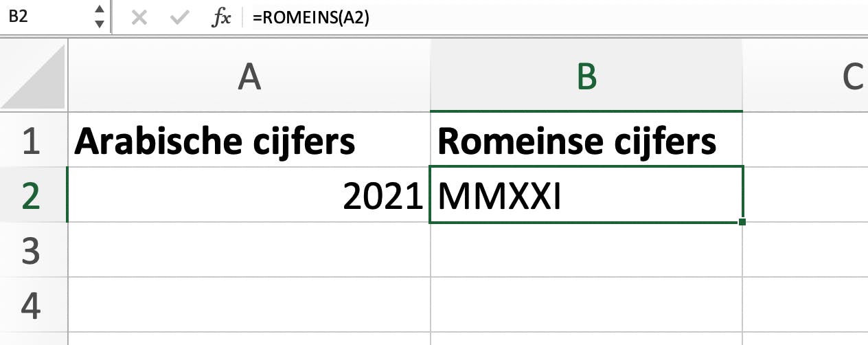
Task: Click the Select All corner triangle
Action: pyautogui.click(x=34, y=76)
